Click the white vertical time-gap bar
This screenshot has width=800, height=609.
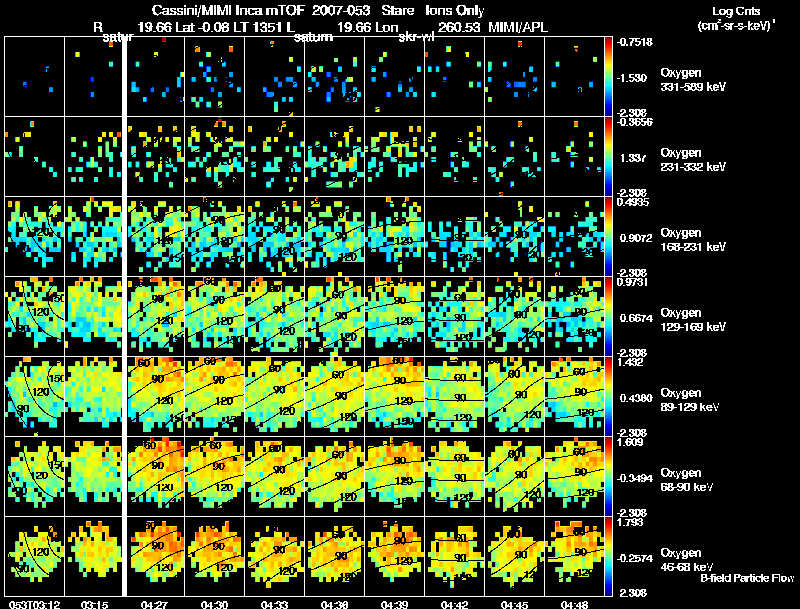[x=124, y=316]
